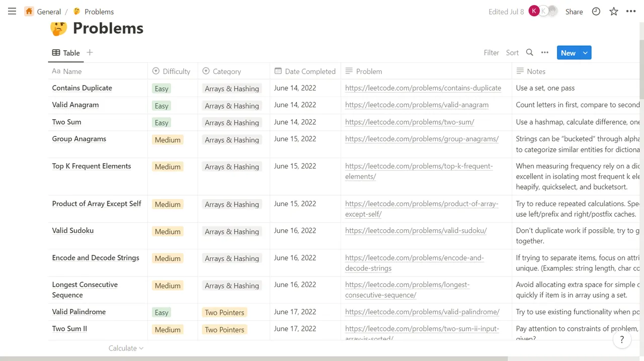Favorite the page with star icon
The height and width of the screenshot is (361, 644).
click(x=614, y=12)
